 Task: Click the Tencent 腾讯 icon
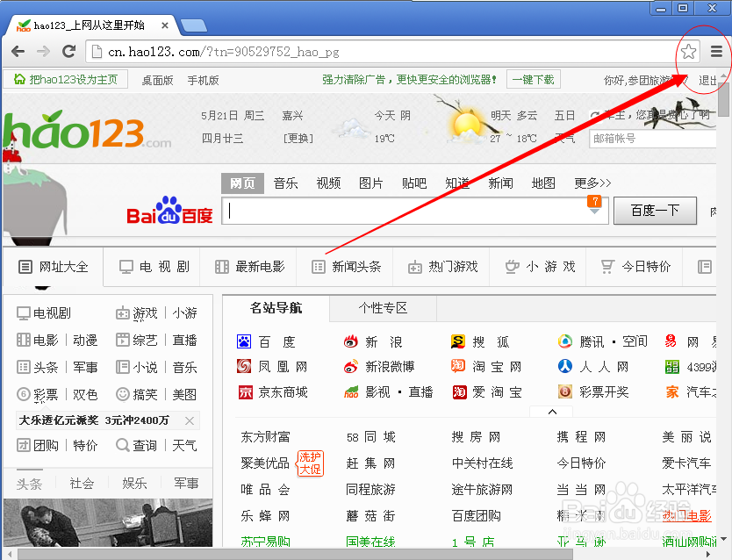(x=565, y=342)
